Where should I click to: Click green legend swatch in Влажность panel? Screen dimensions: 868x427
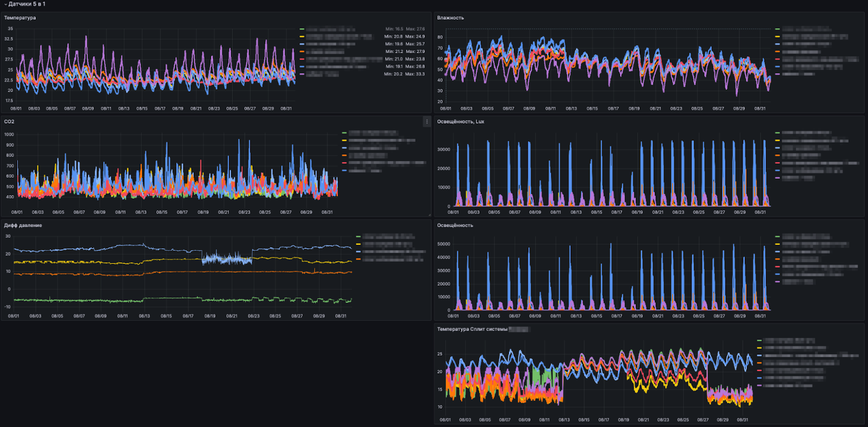pos(777,29)
